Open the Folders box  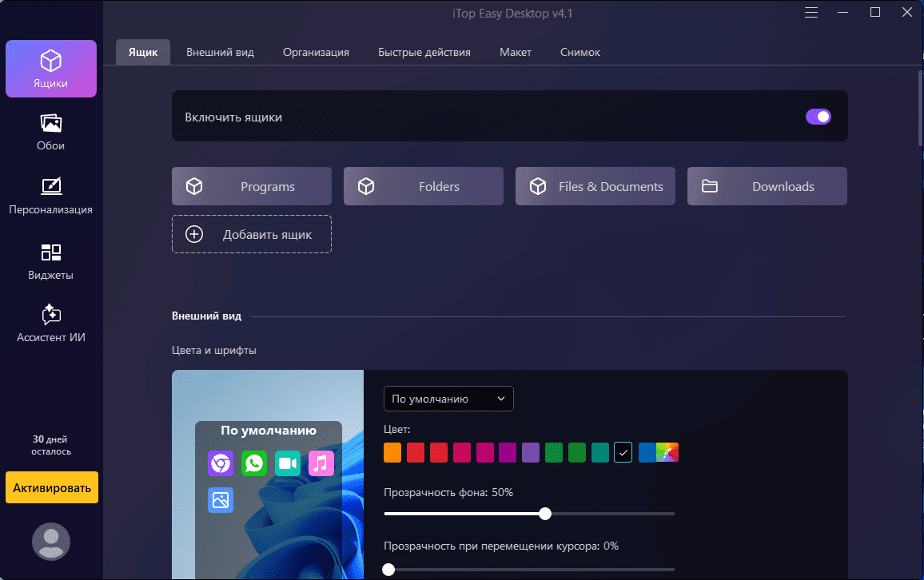424,186
